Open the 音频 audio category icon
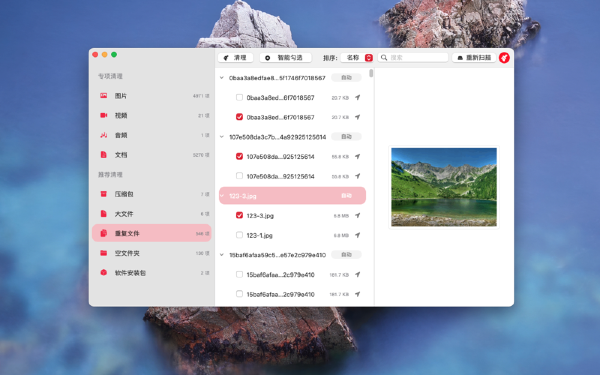The height and width of the screenshot is (375, 600). pos(103,135)
